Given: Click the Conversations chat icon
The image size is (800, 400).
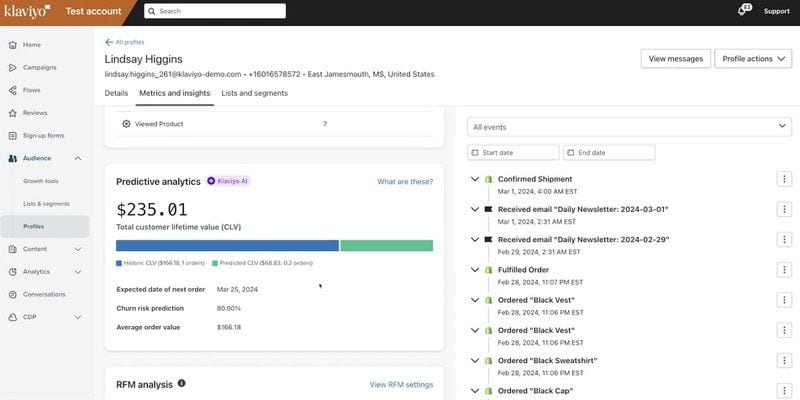Looking at the screenshot, I should click(13, 294).
